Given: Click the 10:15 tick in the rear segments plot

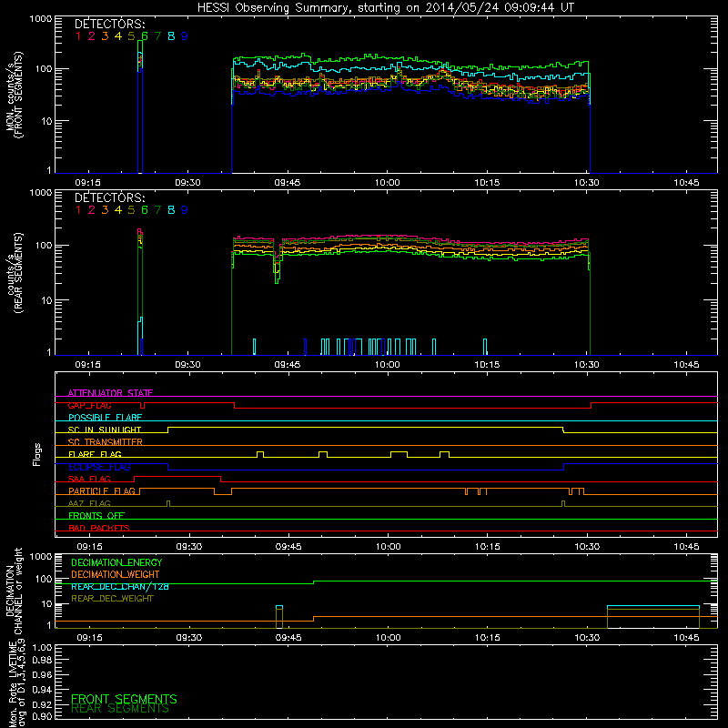Looking at the screenshot, I should click(x=487, y=365).
